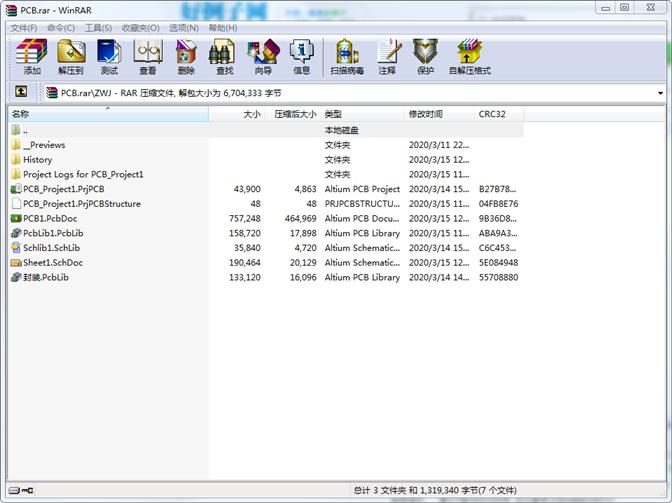Select PCB_Project1.PrjPCBStructure file name

tap(81, 204)
